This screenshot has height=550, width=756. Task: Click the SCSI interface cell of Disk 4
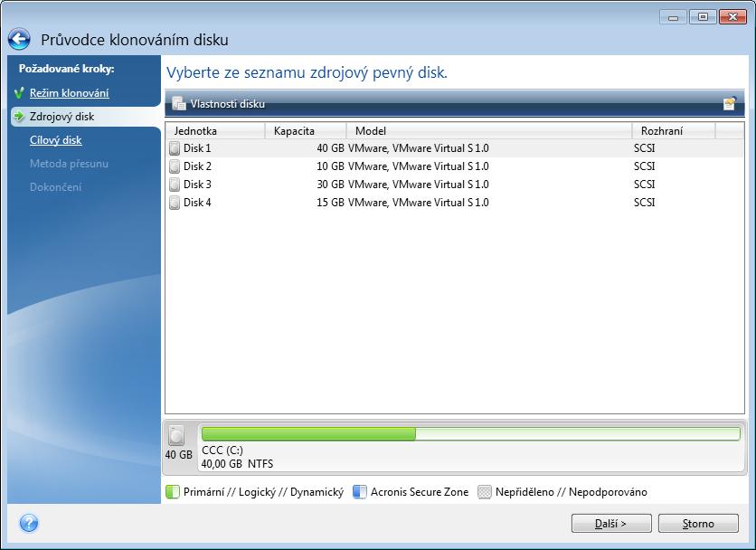point(644,203)
